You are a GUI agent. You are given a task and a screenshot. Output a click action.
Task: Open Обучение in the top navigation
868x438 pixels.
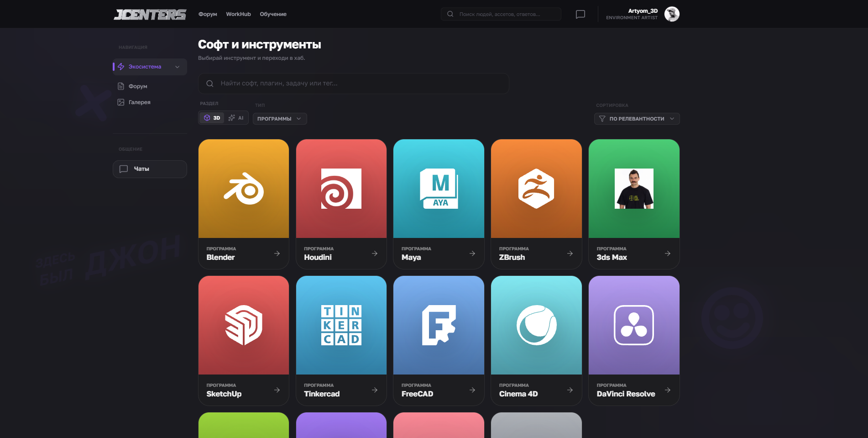pyautogui.click(x=273, y=14)
